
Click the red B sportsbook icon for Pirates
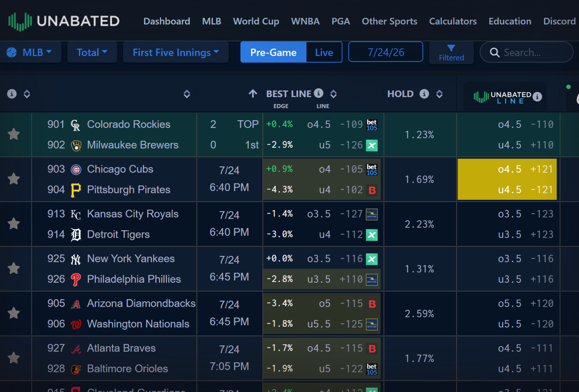point(372,190)
